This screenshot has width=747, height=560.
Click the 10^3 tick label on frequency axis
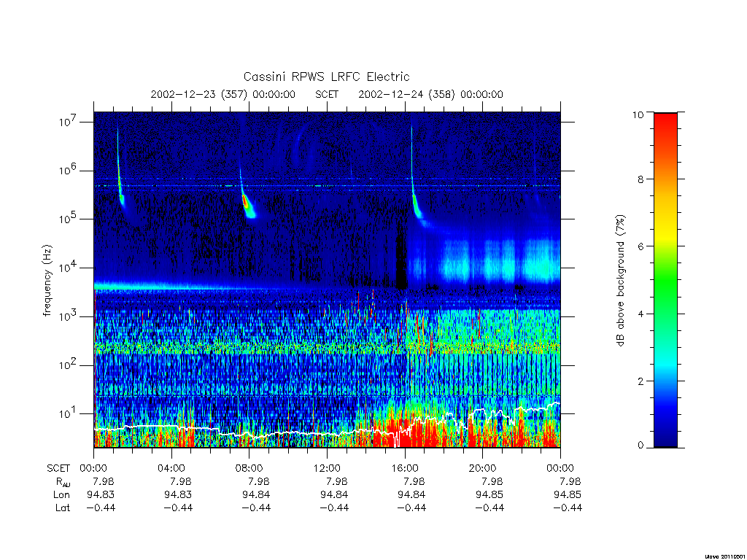[69, 316]
